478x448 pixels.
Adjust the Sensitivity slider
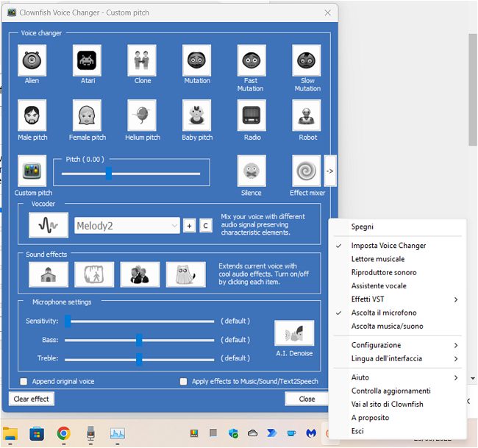click(x=68, y=321)
